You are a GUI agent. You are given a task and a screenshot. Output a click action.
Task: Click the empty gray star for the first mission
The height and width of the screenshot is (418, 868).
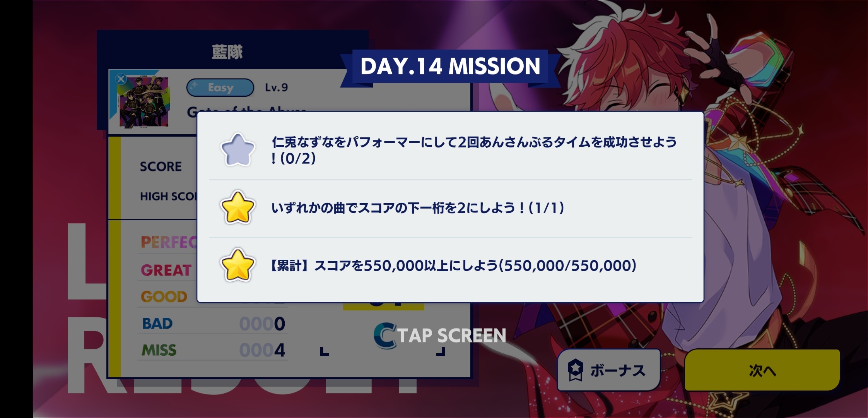click(x=238, y=150)
